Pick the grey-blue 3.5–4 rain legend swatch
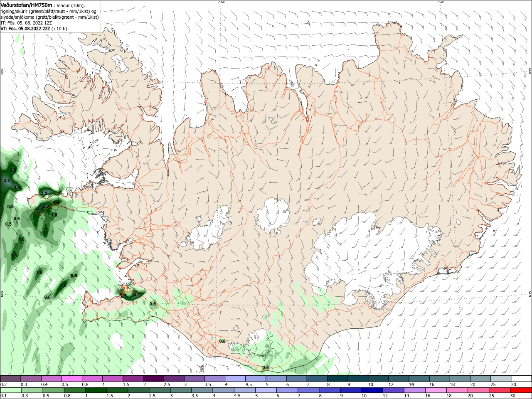The image size is (532, 399). click(x=202, y=390)
